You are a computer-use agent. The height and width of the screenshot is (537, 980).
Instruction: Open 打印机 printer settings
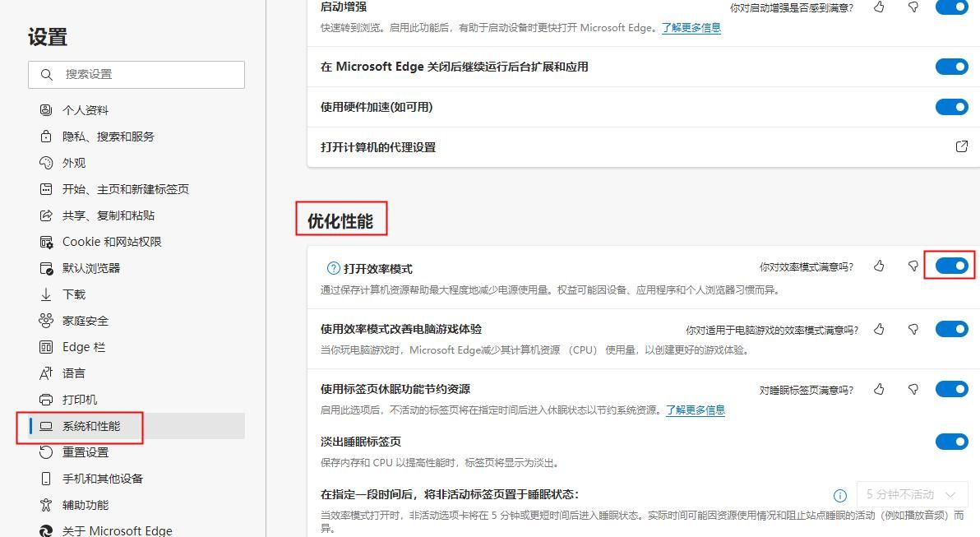[80, 399]
